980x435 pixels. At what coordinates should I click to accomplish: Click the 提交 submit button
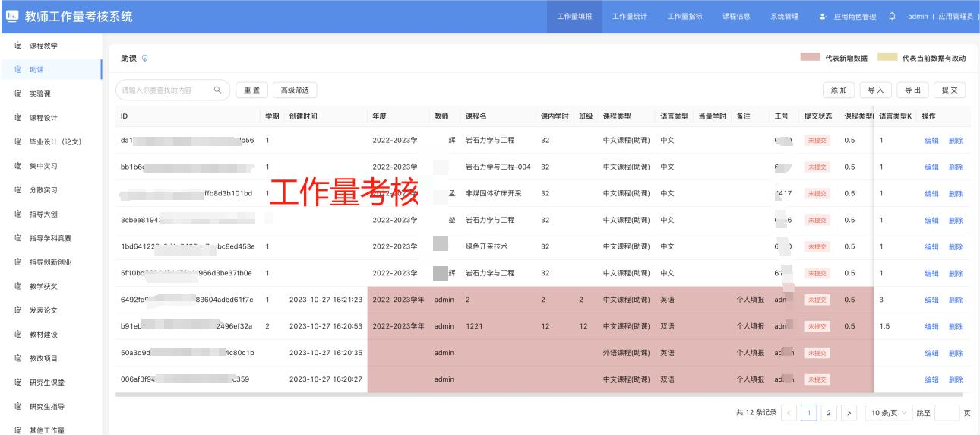tap(950, 90)
